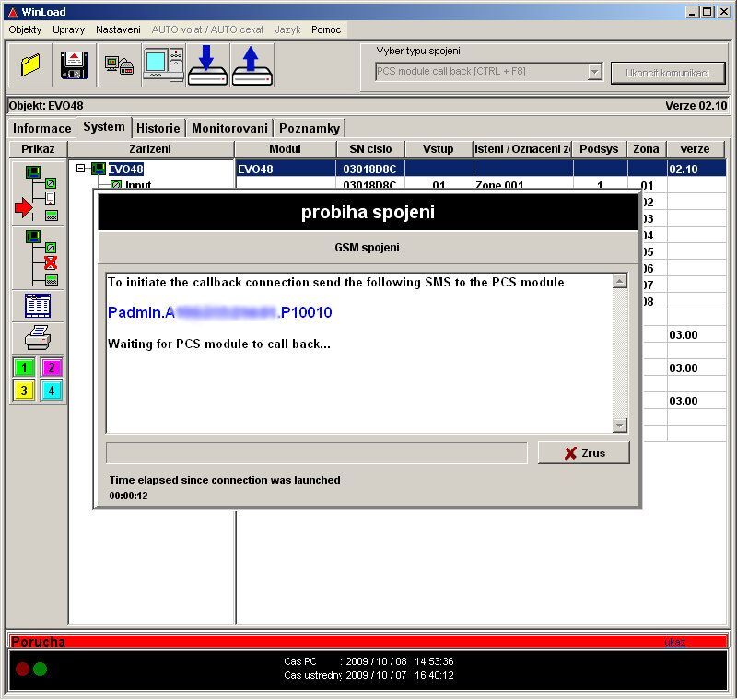
Task: Click the remove module red X icon
Action: click(x=38, y=257)
